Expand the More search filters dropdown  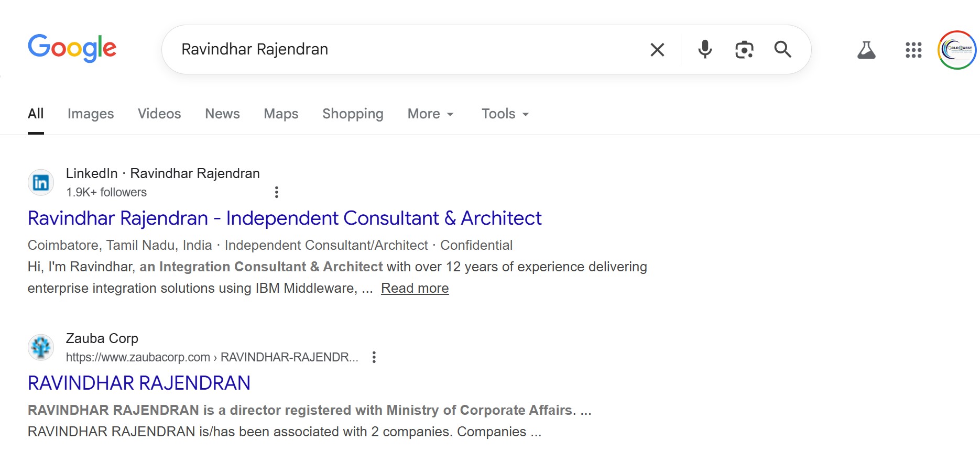tap(430, 114)
